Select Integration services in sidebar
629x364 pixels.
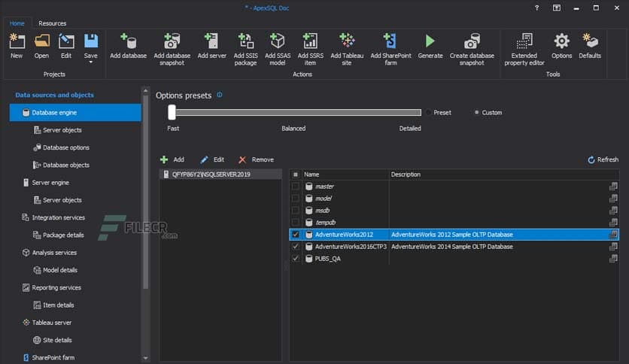[53, 217]
